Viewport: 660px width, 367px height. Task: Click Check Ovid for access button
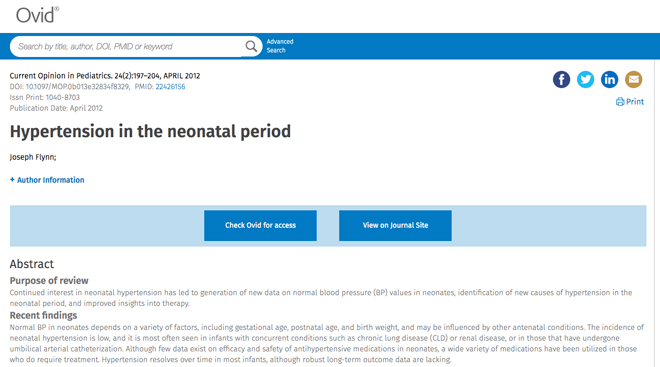coord(261,226)
